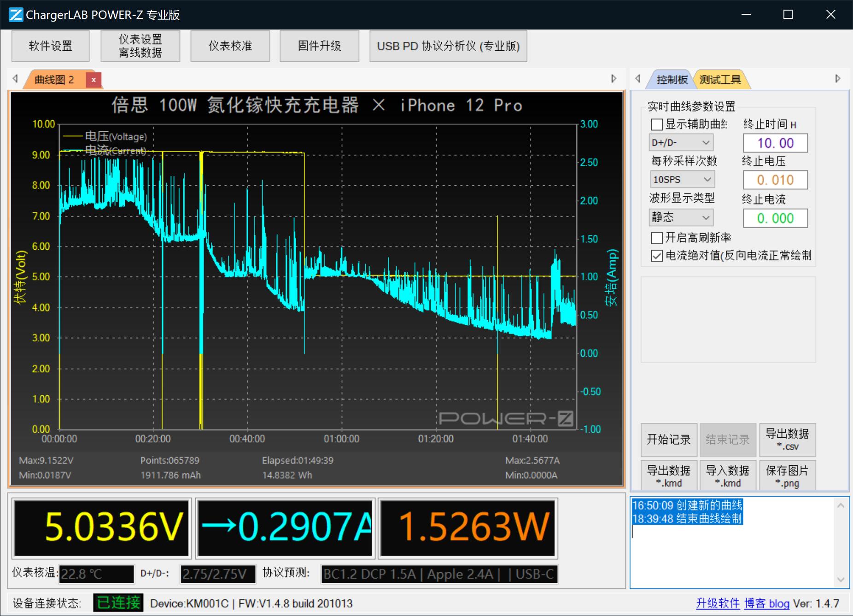This screenshot has width=853, height=616.
Task: Click the POWER-Z logo icon in the title bar
Action: (15, 14)
